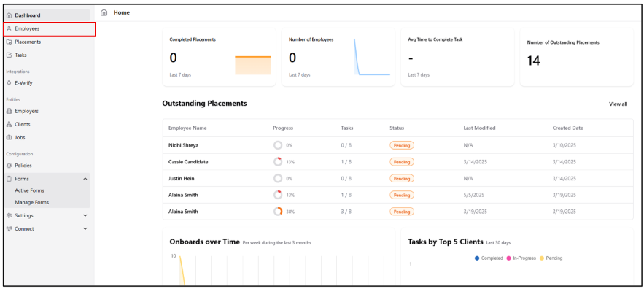Click the Employers building icon

(9, 111)
